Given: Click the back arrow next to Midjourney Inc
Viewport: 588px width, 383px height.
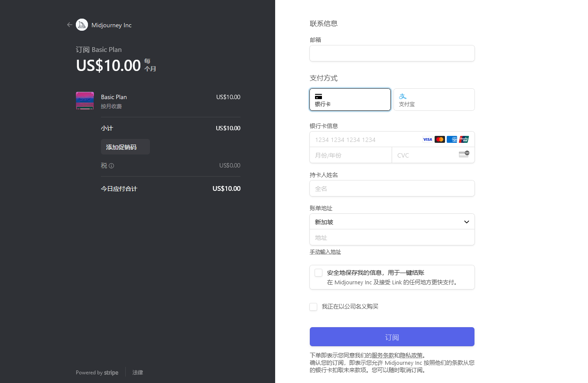Looking at the screenshot, I should (69, 25).
